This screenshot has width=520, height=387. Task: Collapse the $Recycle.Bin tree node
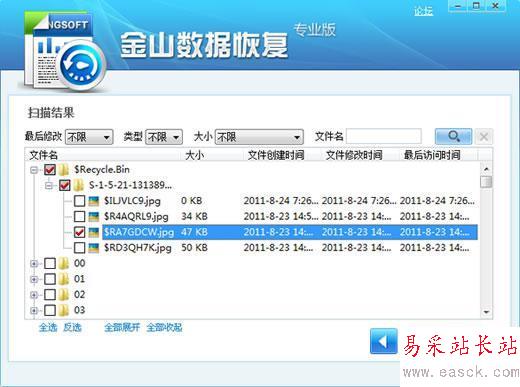(x=34, y=170)
